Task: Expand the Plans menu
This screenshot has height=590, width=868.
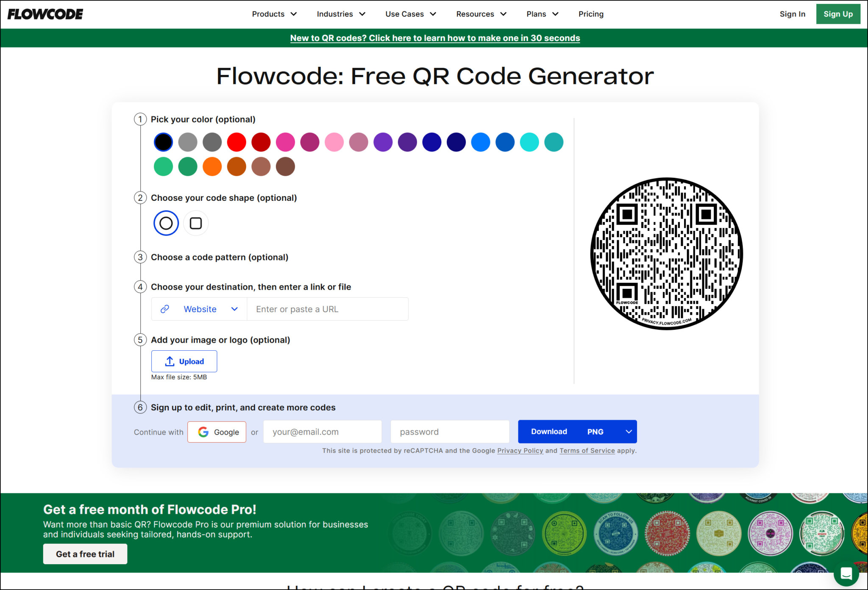Action: (542, 14)
